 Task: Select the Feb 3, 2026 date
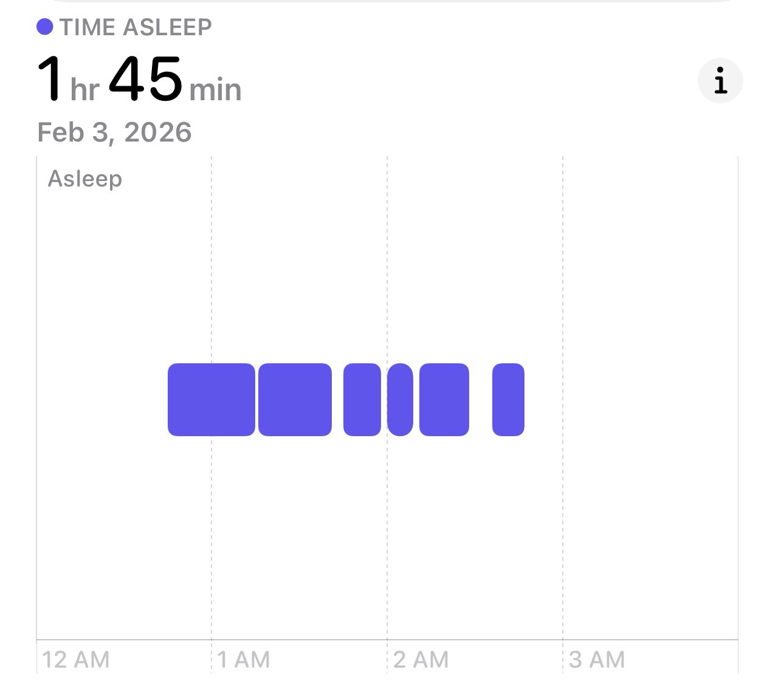(x=114, y=132)
